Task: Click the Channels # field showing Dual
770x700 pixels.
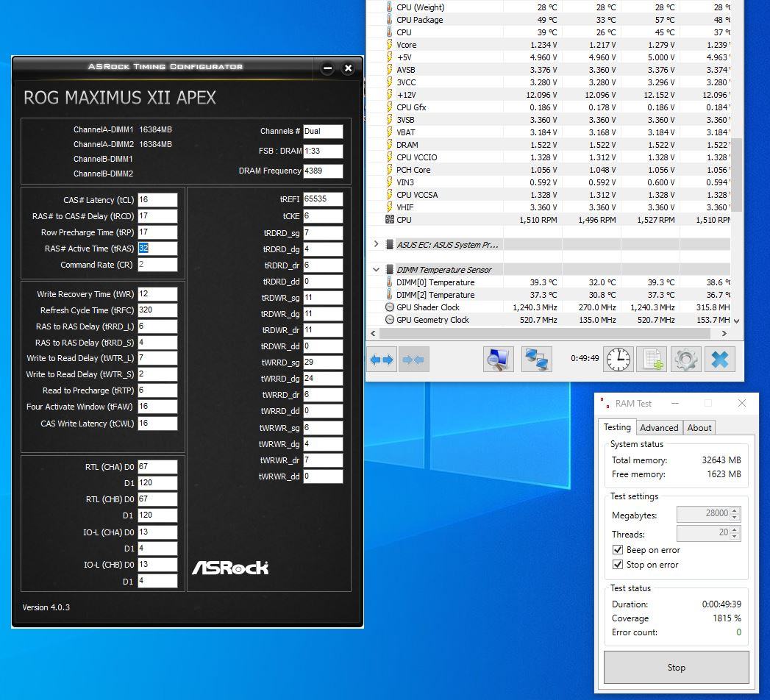Action: (323, 131)
